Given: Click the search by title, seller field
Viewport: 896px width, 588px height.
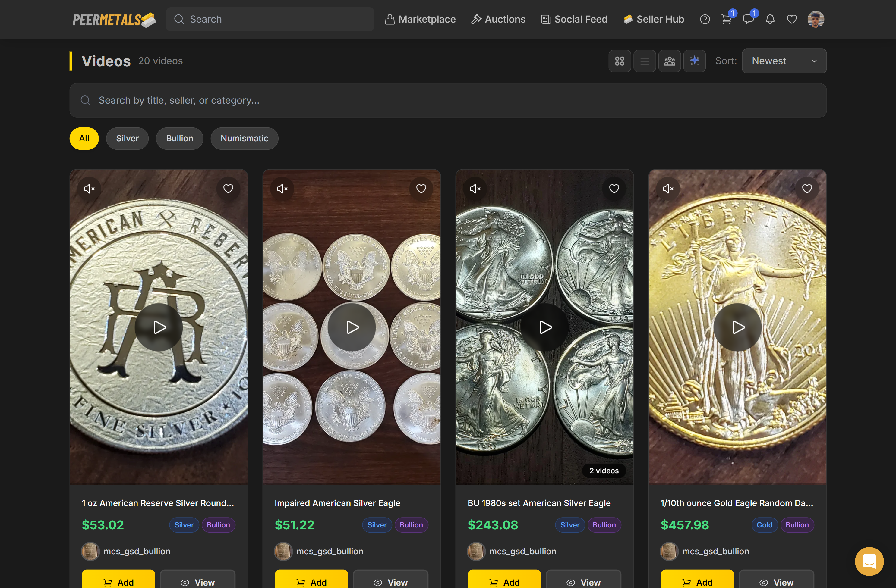Looking at the screenshot, I should click(448, 100).
